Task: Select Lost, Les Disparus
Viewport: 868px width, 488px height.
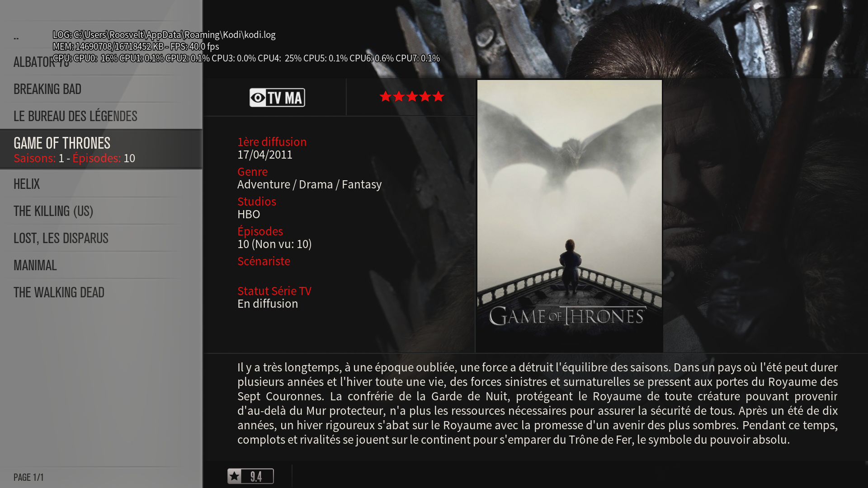Action: (x=101, y=238)
